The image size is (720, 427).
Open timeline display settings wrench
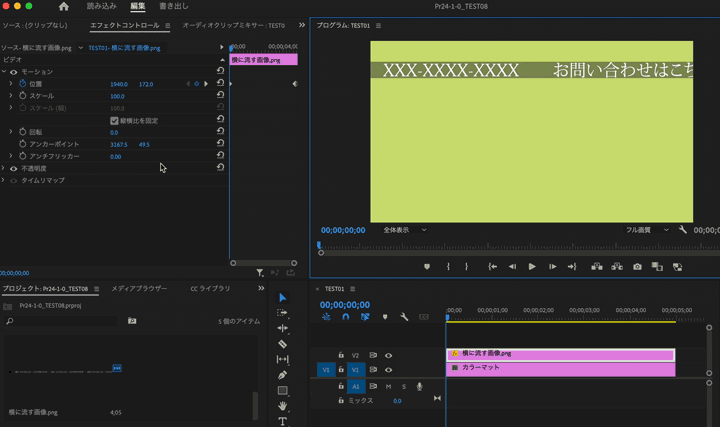click(x=404, y=317)
